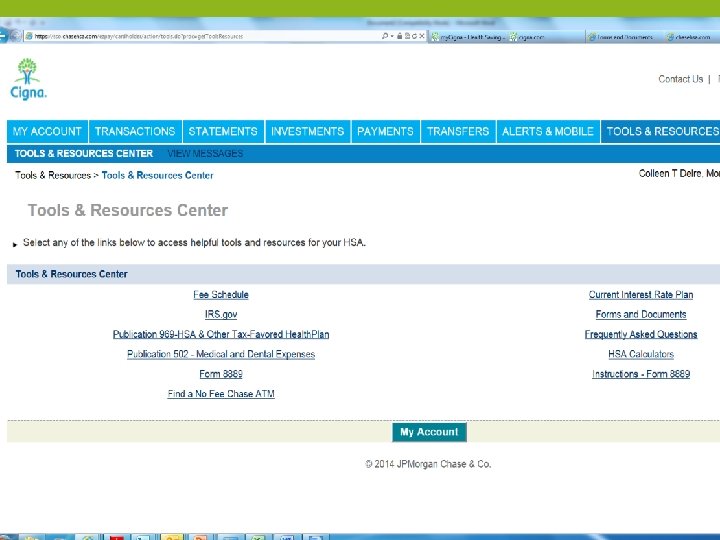
Task: Switch to the Forms and Documents browser tab
Action: pyautogui.click(x=625, y=37)
